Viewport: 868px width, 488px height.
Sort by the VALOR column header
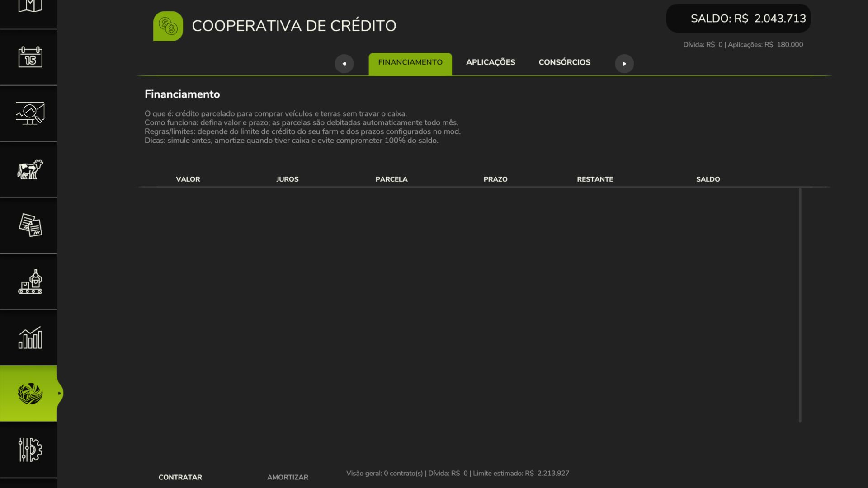point(188,179)
